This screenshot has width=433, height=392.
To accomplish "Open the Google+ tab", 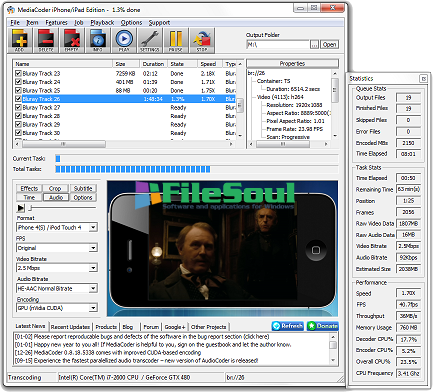I will tap(175, 327).
